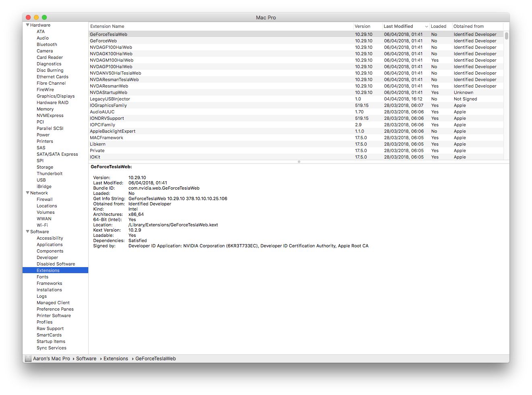
Task: Collapse the Network section triangle
Action: 27,193
